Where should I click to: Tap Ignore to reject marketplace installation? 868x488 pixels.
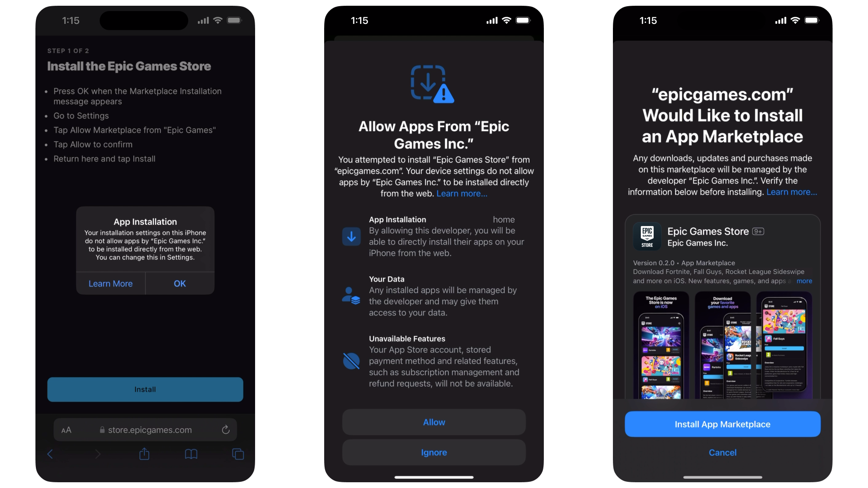pos(434,452)
